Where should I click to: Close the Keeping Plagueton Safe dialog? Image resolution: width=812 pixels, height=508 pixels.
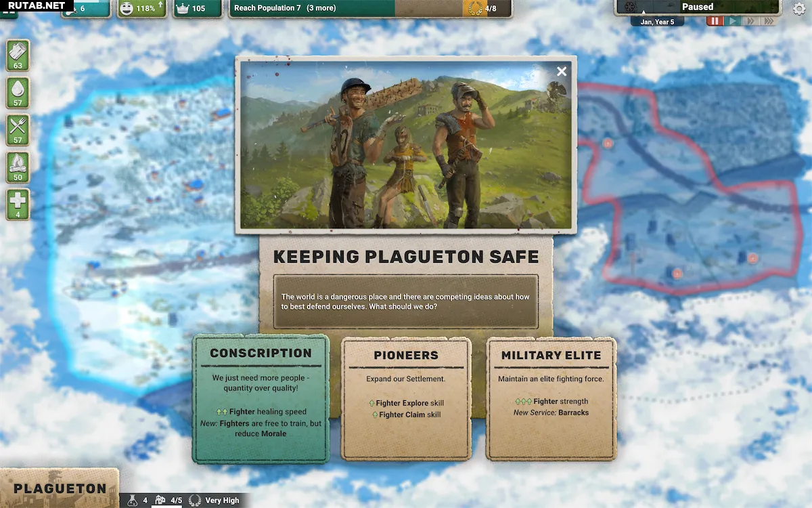(x=561, y=71)
